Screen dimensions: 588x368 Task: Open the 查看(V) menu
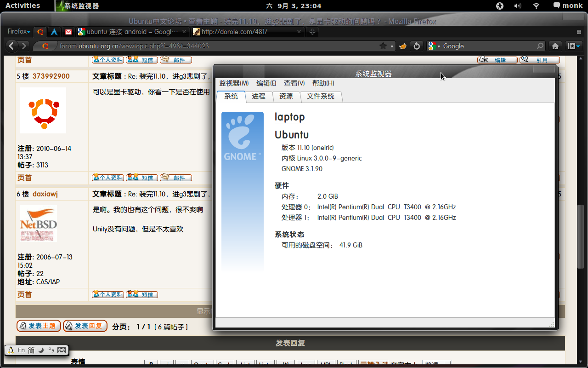294,83
